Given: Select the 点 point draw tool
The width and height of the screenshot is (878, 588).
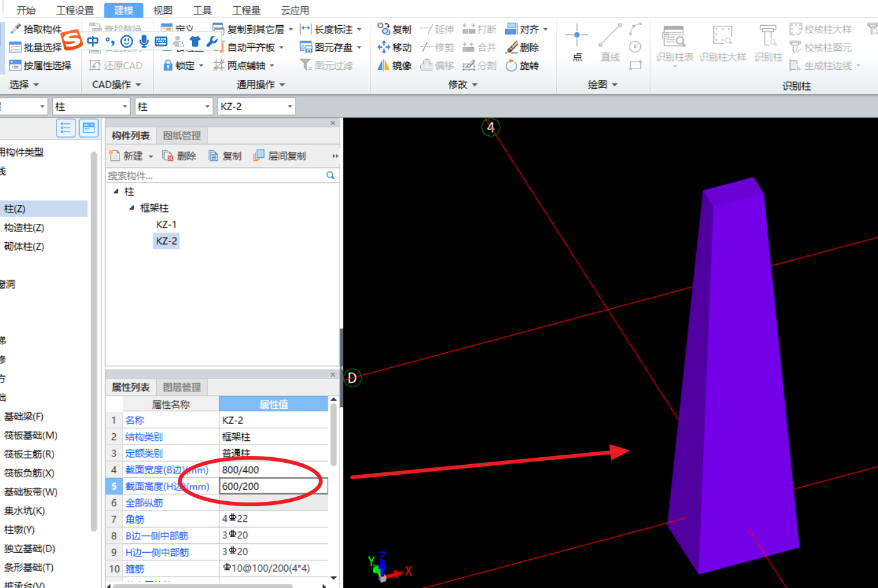Looking at the screenshot, I should click(x=577, y=43).
